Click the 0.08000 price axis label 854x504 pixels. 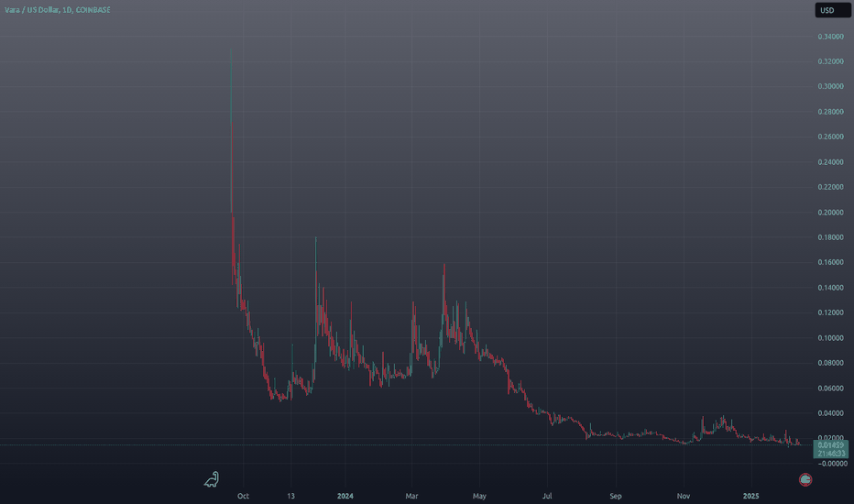tap(830, 363)
